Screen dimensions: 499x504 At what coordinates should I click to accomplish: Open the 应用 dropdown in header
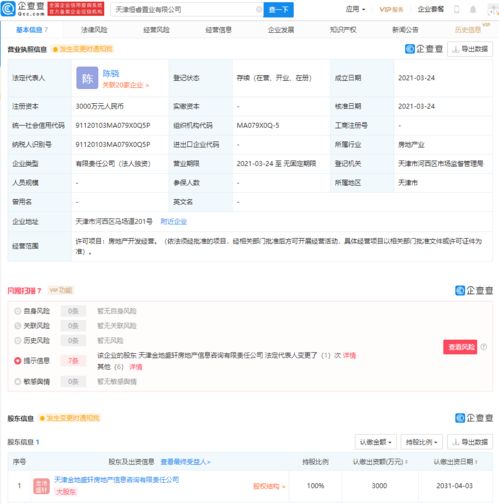(x=355, y=9)
